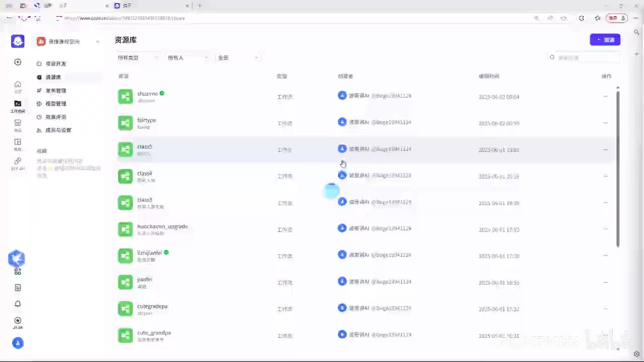This screenshot has height=362, width=644.
Task: Switch to the 扣子 browser tab
Action: click(151, 6)
